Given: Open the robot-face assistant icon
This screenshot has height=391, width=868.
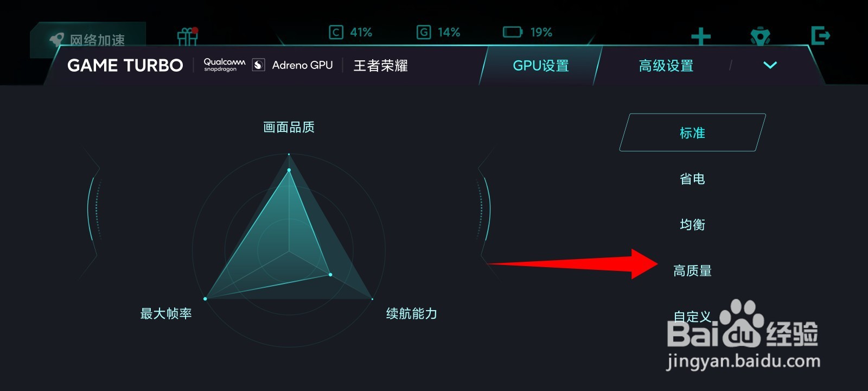Looking at the screenshot, I should coord(760,36).
